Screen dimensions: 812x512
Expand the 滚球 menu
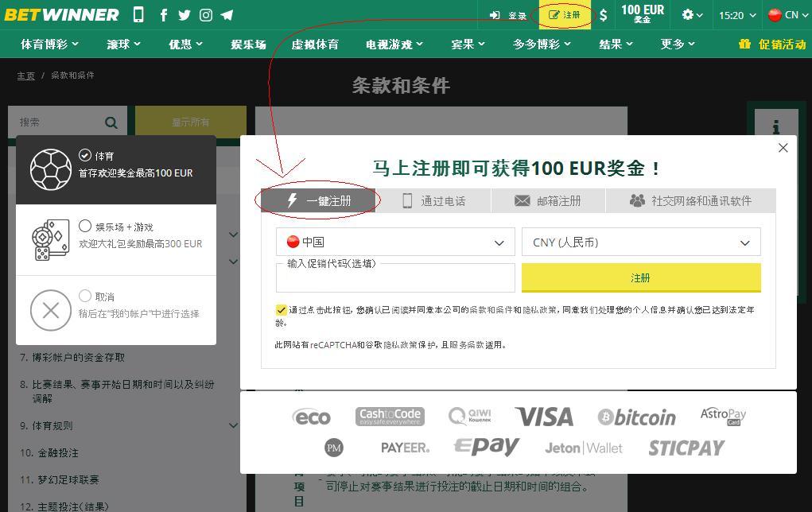pyautogui.click(x=124, y=44)
